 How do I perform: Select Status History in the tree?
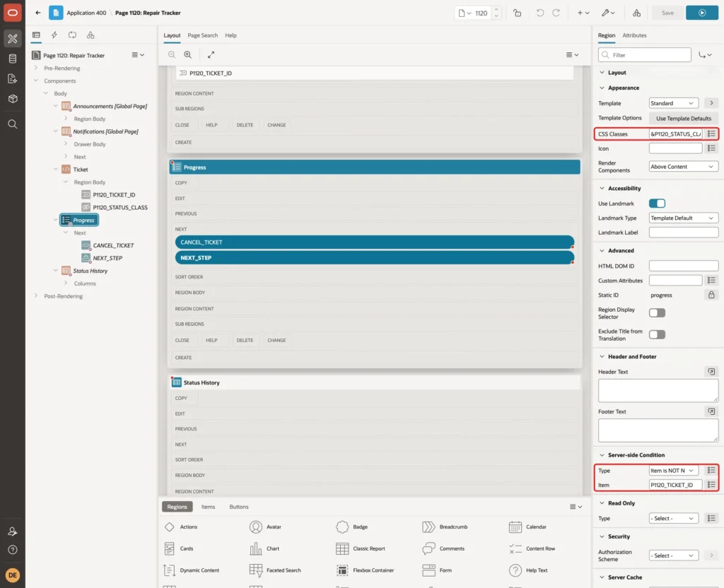point(90,271)
